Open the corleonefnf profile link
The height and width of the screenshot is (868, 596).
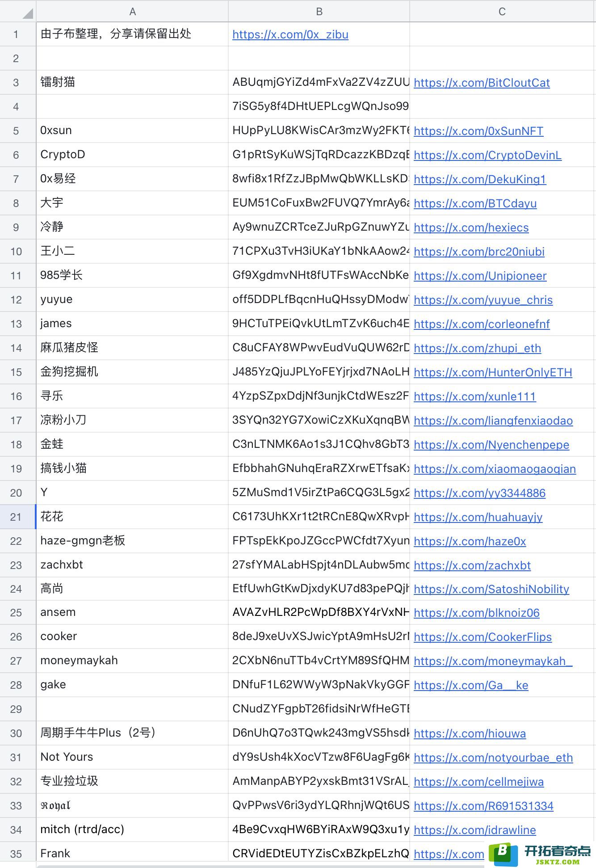coord(482,324)
